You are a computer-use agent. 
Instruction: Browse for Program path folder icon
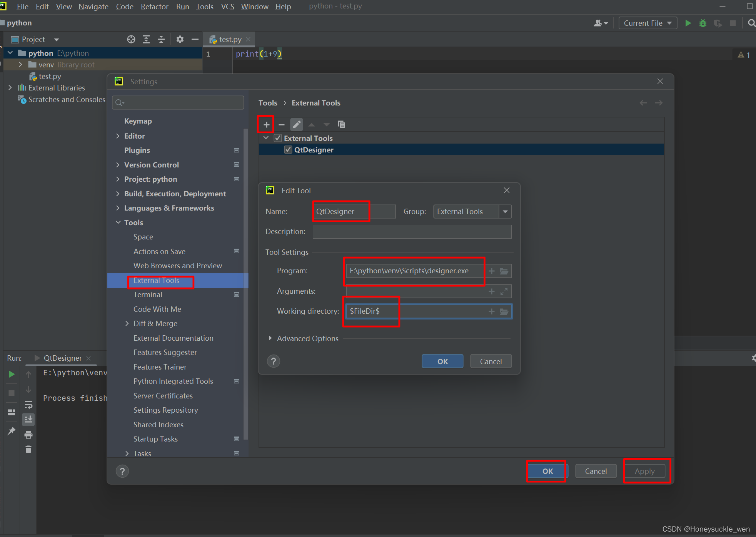coord(504,271)
